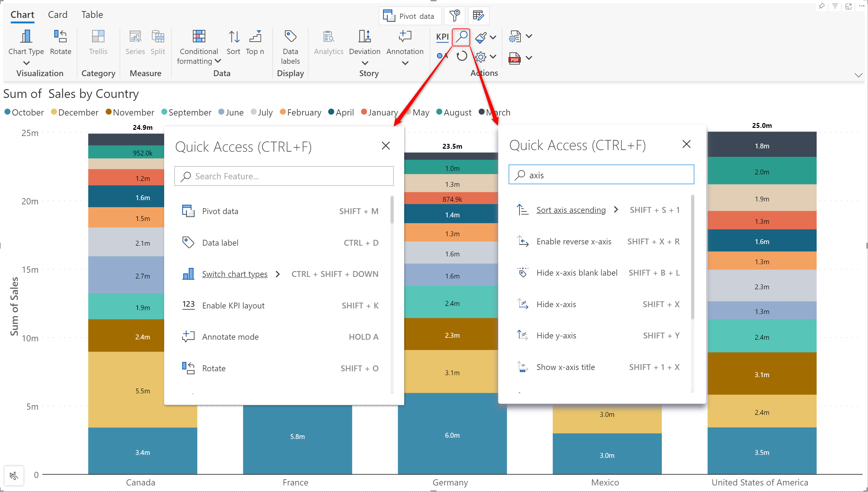Click the KPI icon in Actions

(442, 37)
